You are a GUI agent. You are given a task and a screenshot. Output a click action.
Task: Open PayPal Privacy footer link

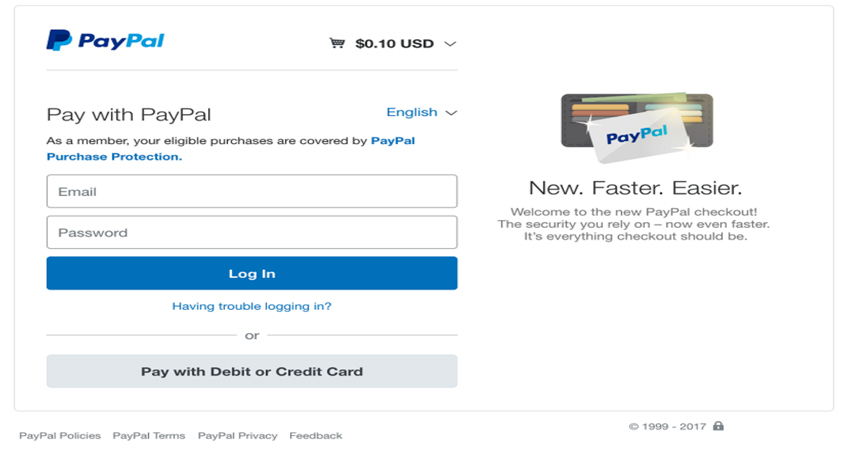[238, 436]
